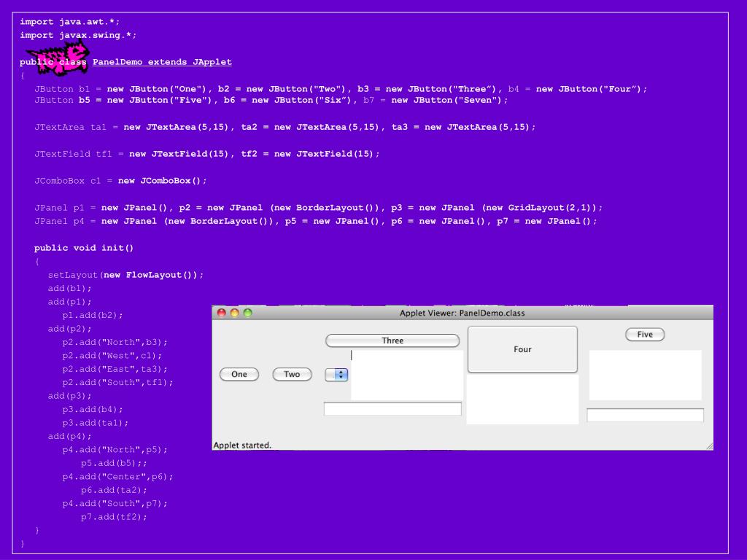
Task: Focus the text area below the Four button
Action: coord(522,399)
